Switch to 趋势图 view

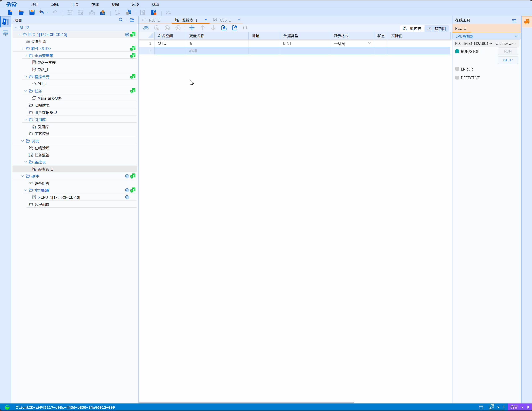(x=437, y=28)
